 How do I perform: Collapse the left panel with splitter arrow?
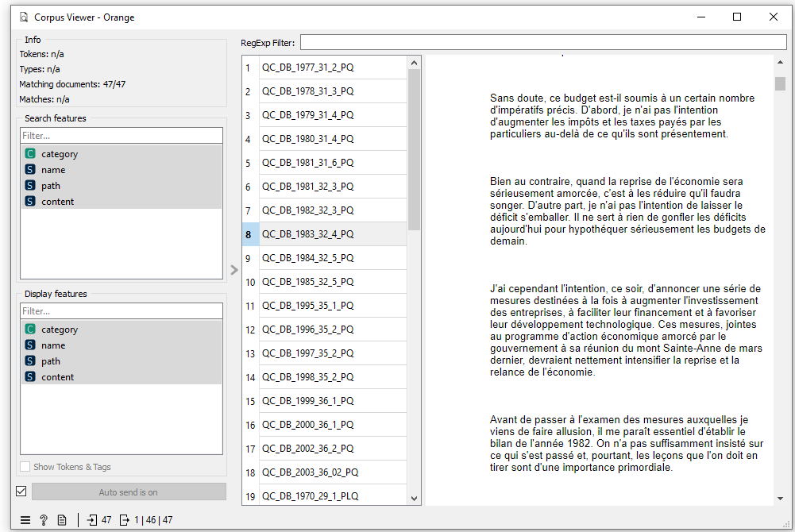(x=233, y=270)
